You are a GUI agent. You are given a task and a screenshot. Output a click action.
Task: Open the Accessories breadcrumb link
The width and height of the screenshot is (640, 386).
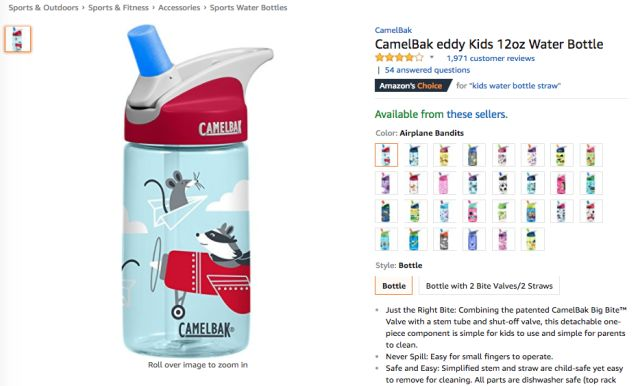[x=179, y=7]
